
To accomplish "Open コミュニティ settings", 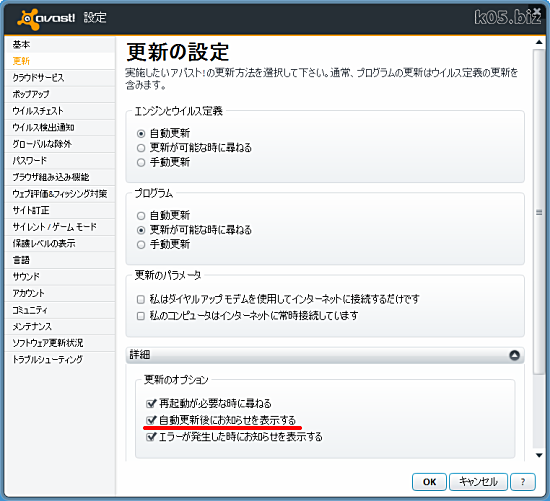I will click(60, 310).
